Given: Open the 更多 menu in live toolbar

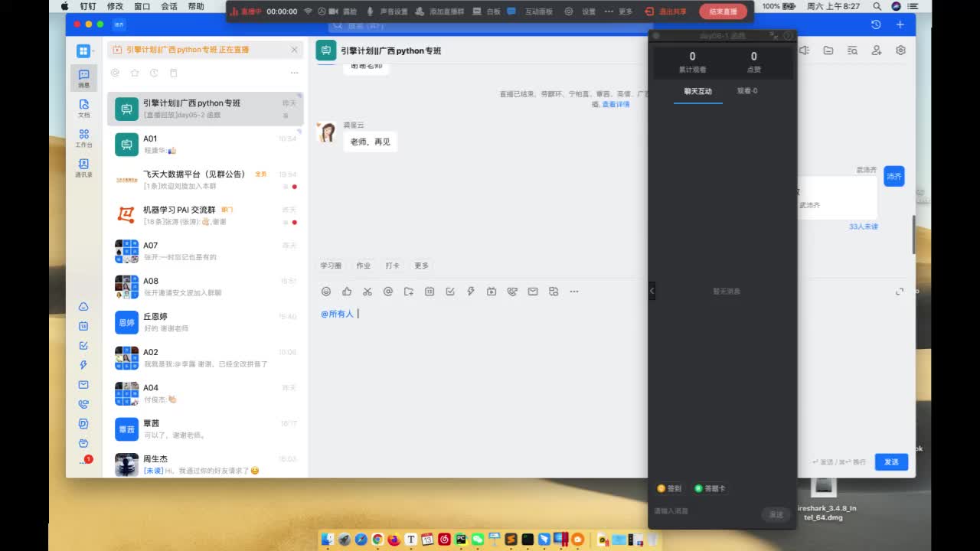Looking at the screenshot, I should point(619,11).
